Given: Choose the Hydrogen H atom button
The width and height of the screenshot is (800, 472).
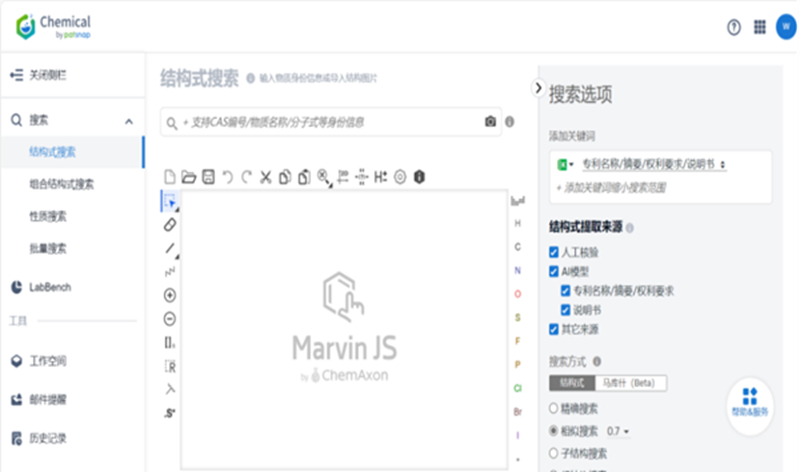Looking at the screenshot, I should [517, 223].
